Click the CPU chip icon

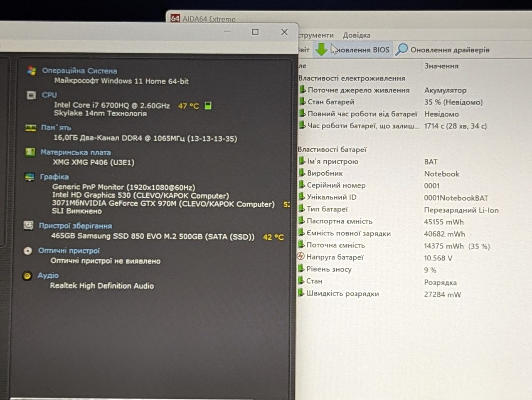tap(31, 95)
